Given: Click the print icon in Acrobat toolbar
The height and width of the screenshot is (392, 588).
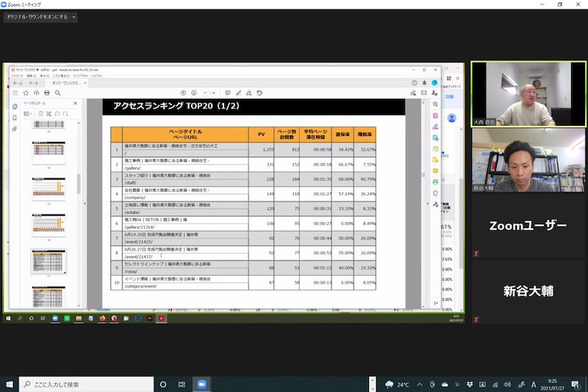Looking at the screenshot, I should point(47,93).
